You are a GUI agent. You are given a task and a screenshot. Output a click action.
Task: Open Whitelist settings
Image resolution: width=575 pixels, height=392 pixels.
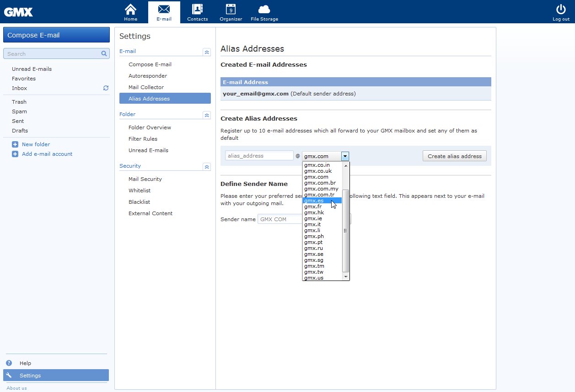(140, 191)
